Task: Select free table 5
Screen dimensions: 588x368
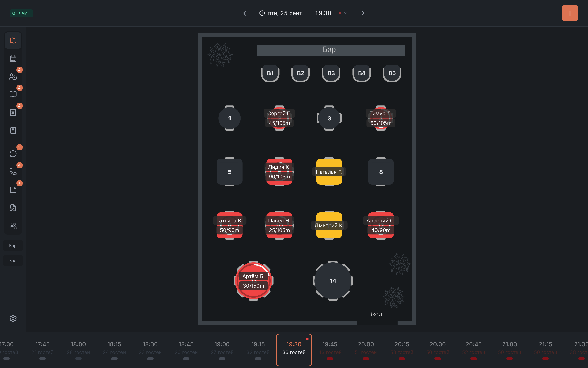Action: click(230, 172)
